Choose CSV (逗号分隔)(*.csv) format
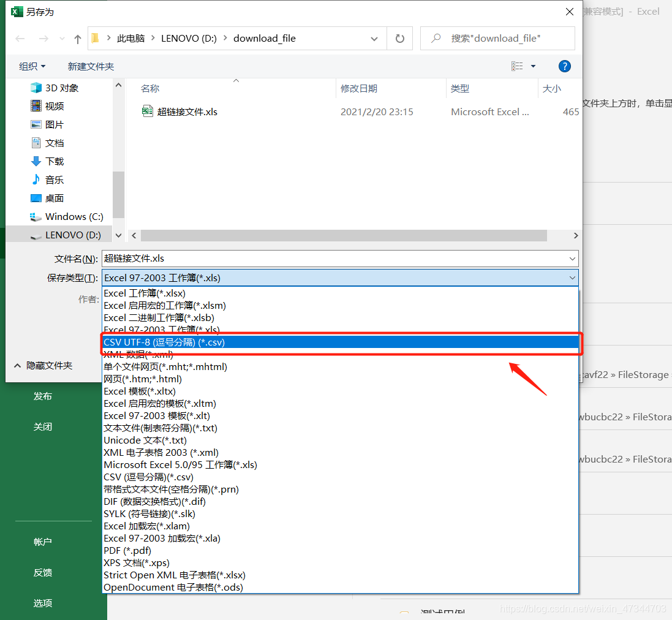672x620 pixels. [340, 477]
